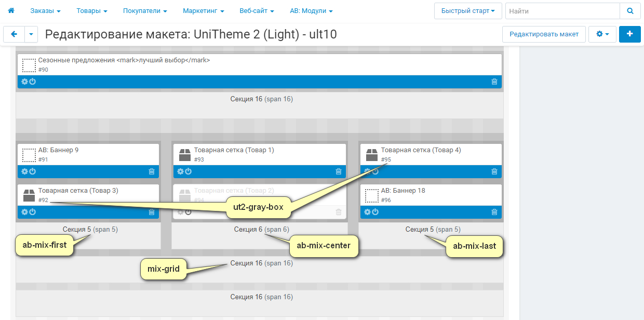Click the blue plus add button
Viewport: 644px width, 320px height.
click(x=630, y=34)
